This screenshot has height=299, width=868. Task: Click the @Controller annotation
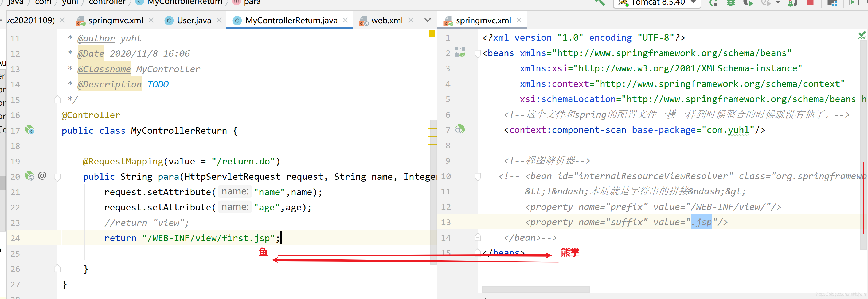point(91,115)
